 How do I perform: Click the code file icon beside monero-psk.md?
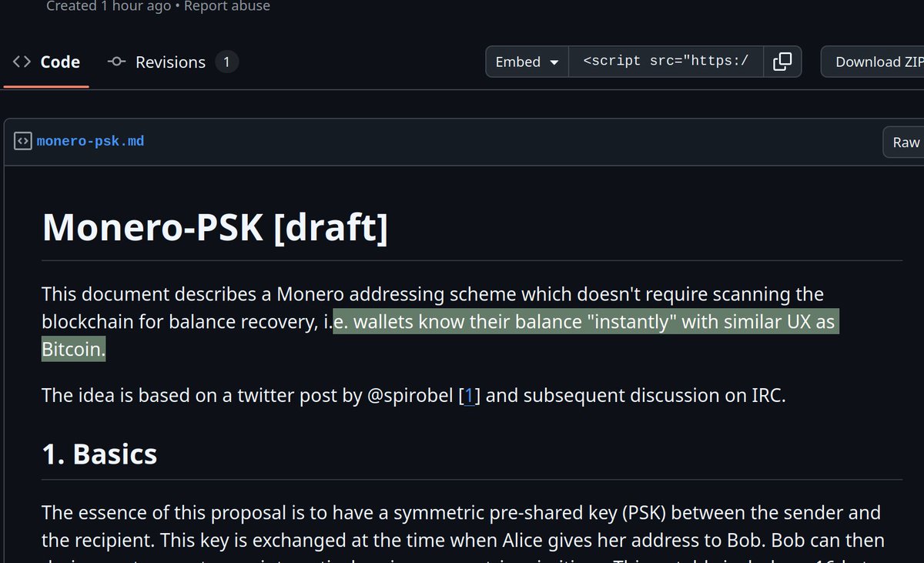tap(23, 142)
